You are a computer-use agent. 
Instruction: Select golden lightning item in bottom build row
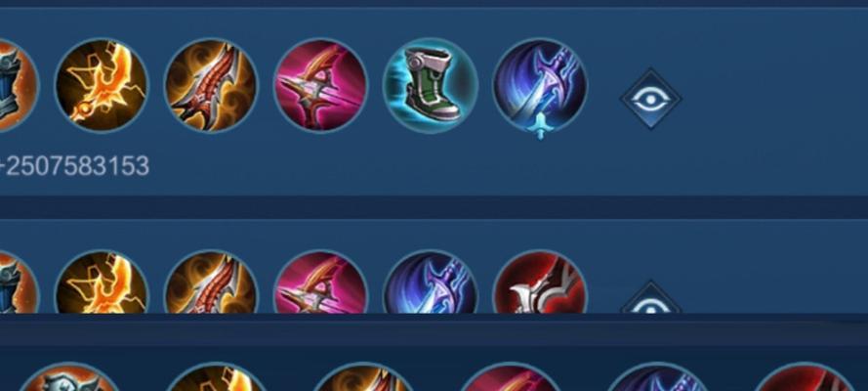(x=217, y=376)
